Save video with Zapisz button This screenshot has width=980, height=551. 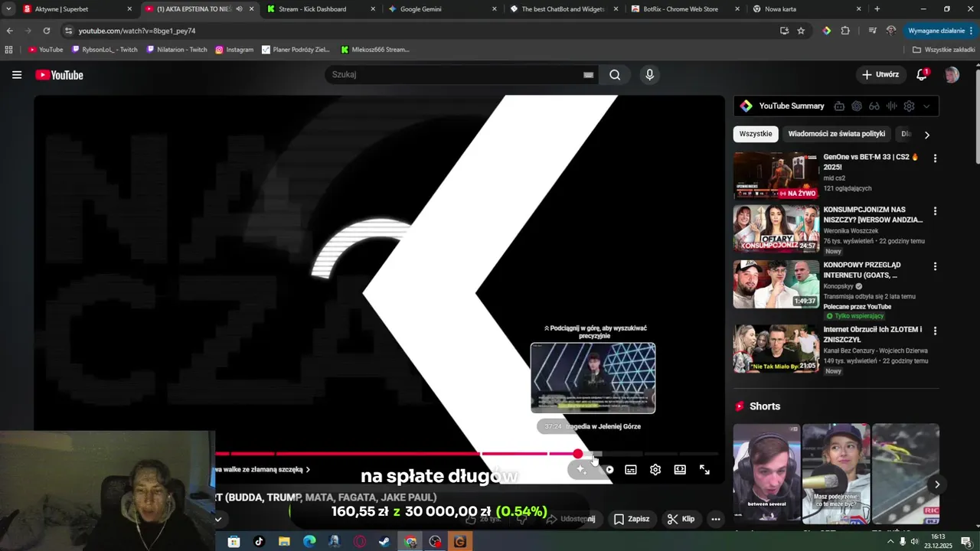[x=631, y=519]
